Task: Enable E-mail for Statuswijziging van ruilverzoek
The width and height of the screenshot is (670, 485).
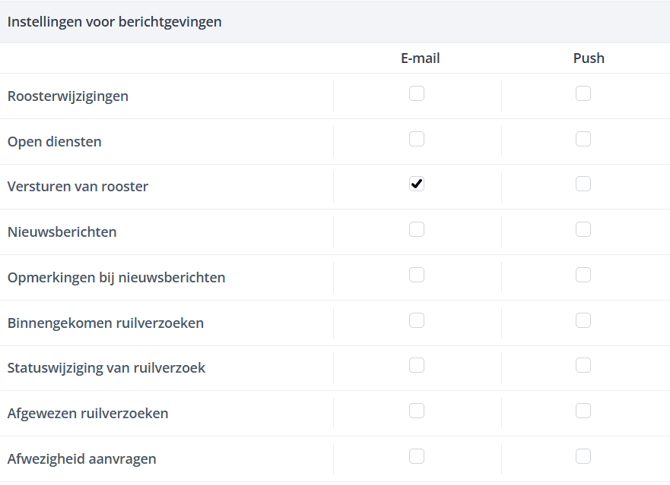Action: tap(417, 366)
